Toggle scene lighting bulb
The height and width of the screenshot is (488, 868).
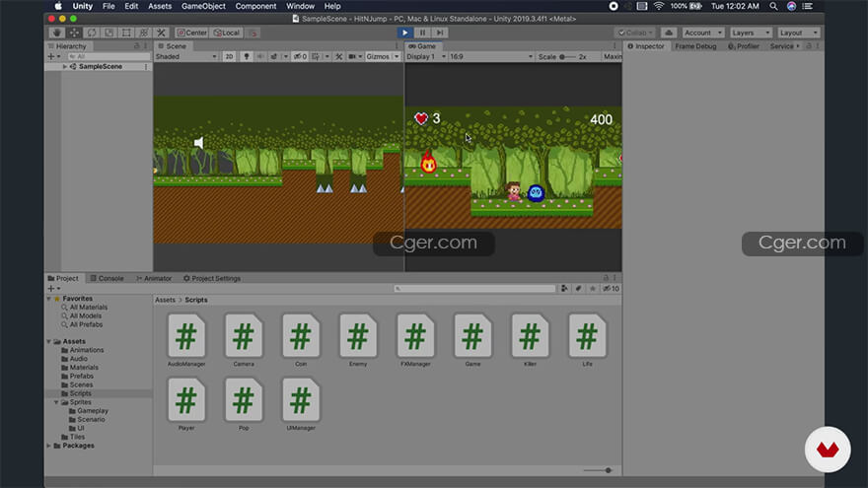pyautogui.click(x=247, y=56)
